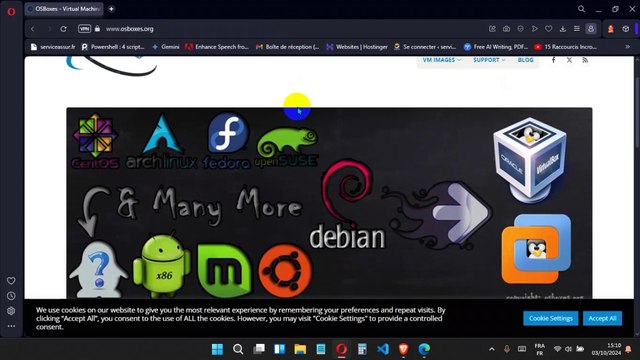The image size is (640, 360).
Task: Expand the hidden bookmarks chevron
Action: (x=627, y=47)
